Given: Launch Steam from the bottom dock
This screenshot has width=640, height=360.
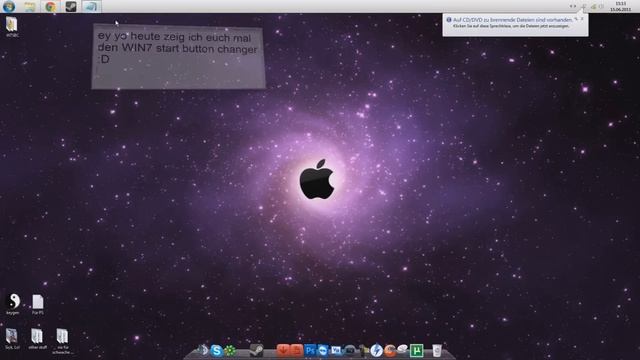Looking at the screenshot, I should tap(256, 350).
